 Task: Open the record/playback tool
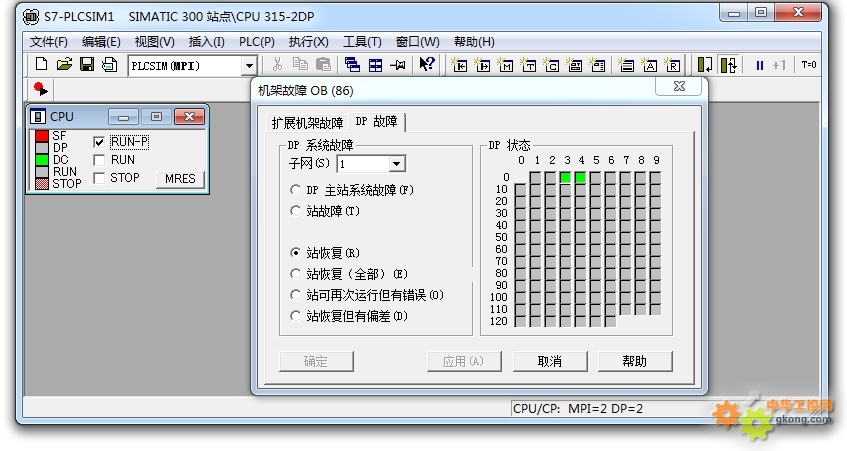point(41,89)
